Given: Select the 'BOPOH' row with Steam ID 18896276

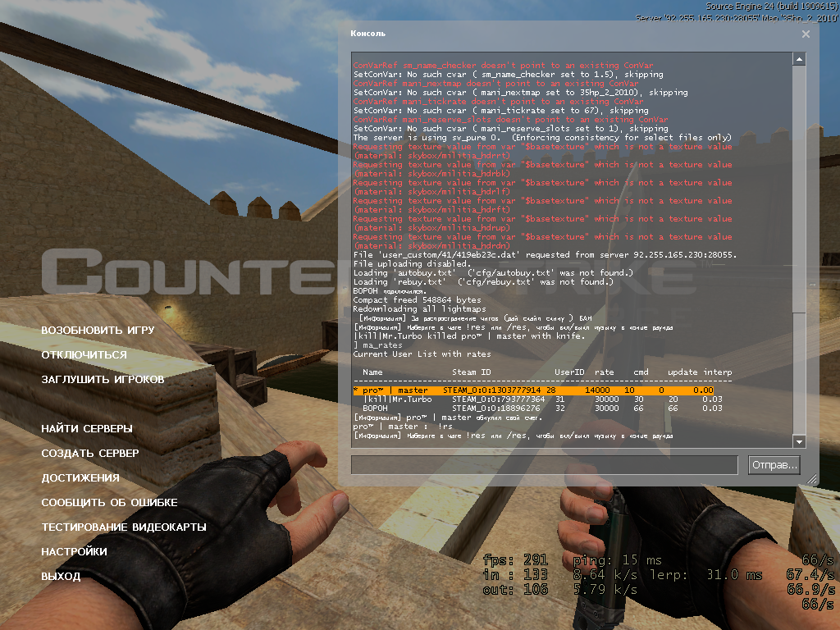Looking at the screenshot, I should coord(538,409).
